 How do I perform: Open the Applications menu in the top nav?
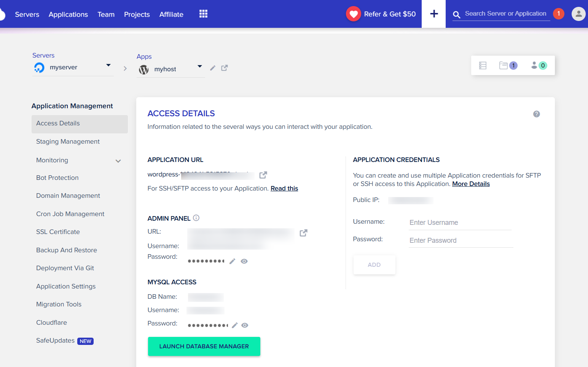pyautogui.click(x=68, y=14)
